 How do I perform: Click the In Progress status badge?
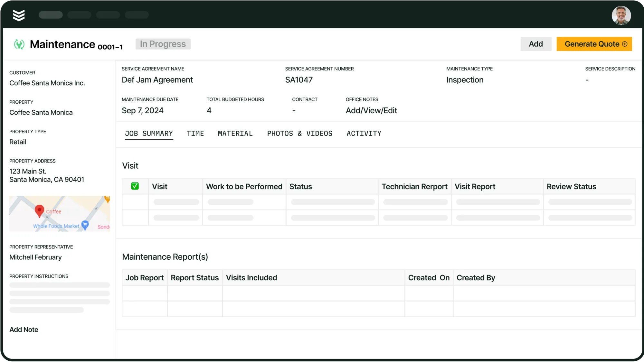click(163, 44)
